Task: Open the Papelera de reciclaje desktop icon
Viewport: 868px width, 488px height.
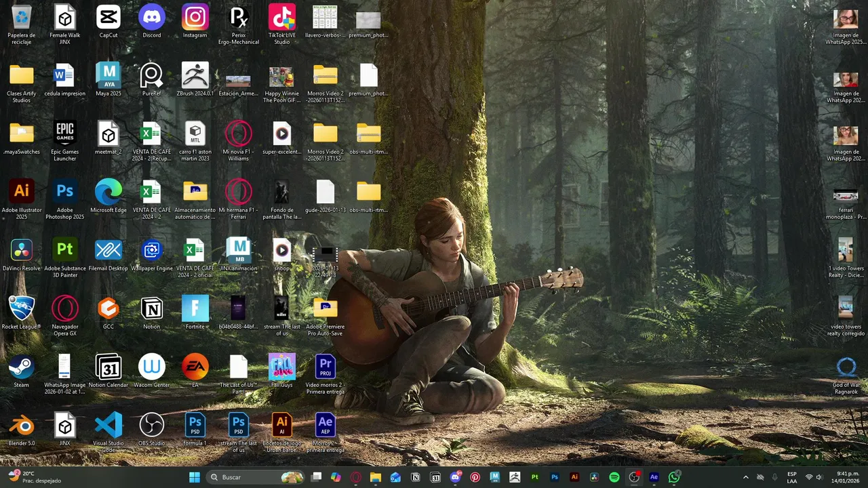Action: click(x=22, y=24)
